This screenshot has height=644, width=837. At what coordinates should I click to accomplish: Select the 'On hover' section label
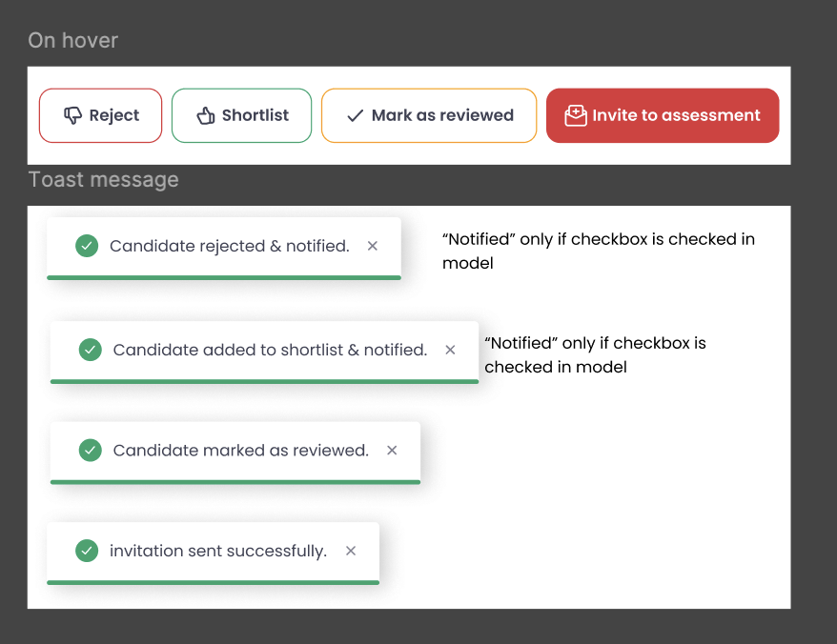point(73,41)
